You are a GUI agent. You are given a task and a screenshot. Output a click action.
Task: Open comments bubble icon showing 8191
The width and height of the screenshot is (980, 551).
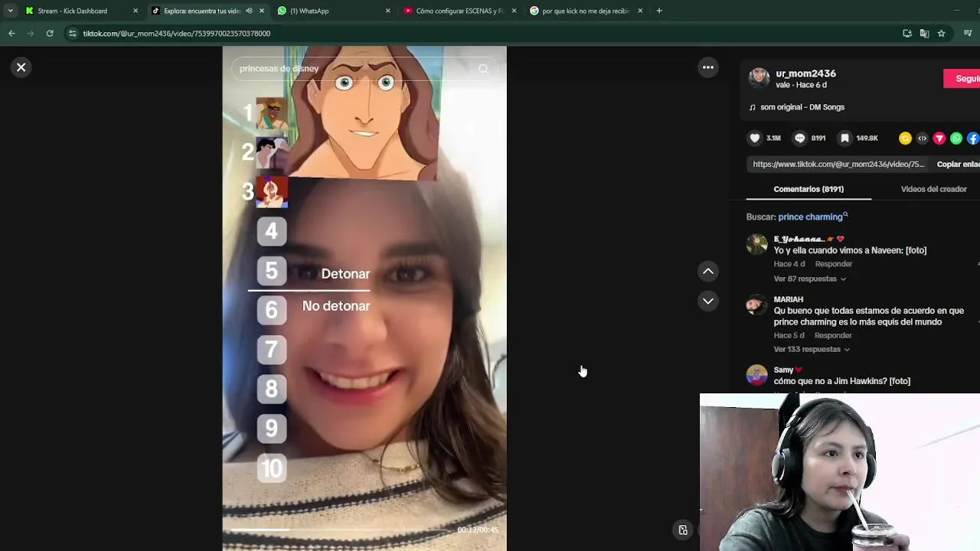tap(800, 138)
